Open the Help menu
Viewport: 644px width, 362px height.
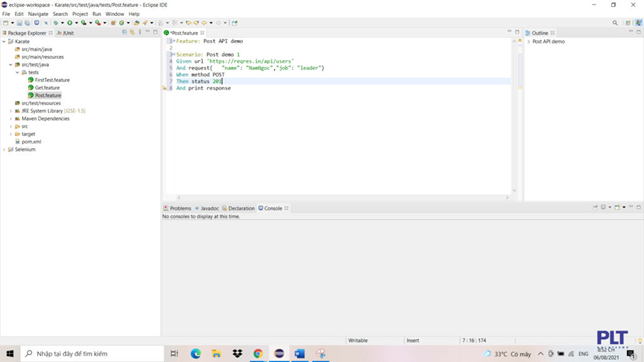pos(134,14)
